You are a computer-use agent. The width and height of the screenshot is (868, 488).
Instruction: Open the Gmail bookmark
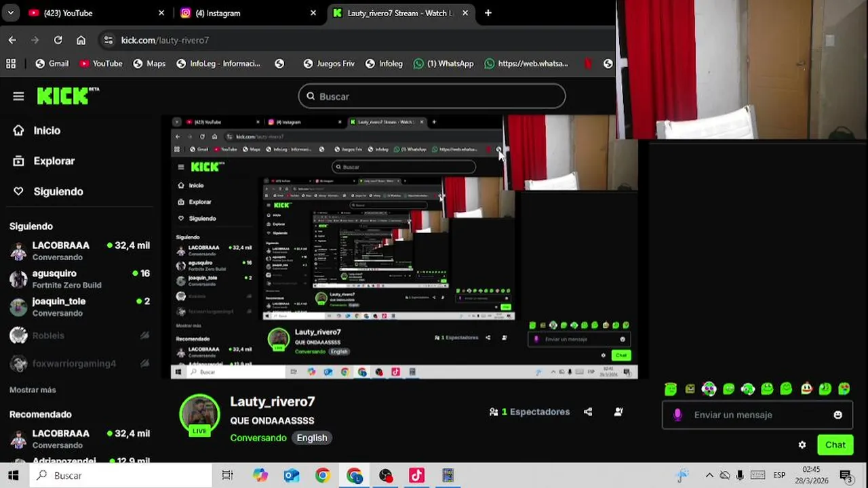tap(52, 64)
